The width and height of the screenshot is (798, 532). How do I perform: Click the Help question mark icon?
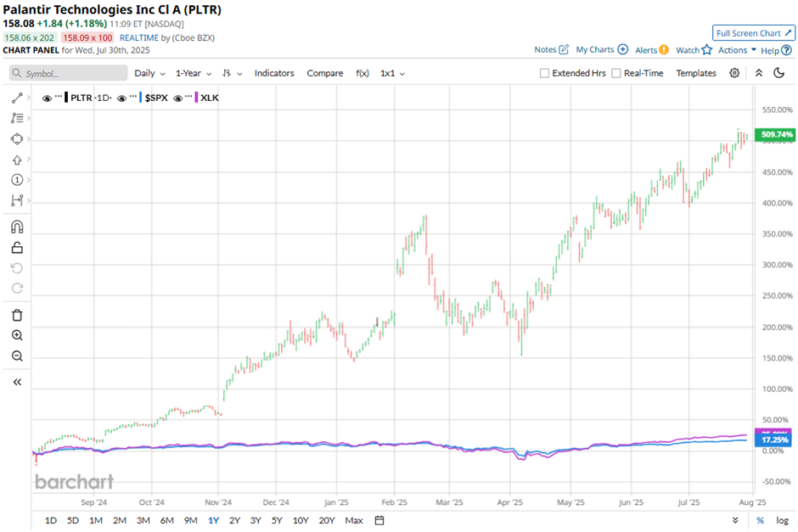(786, 50)
